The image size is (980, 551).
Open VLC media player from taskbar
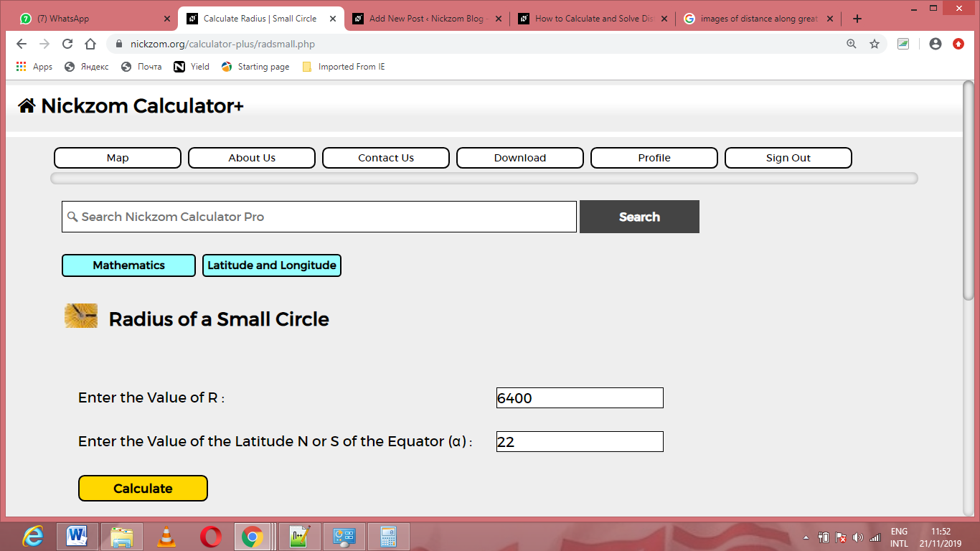[166, 536]
